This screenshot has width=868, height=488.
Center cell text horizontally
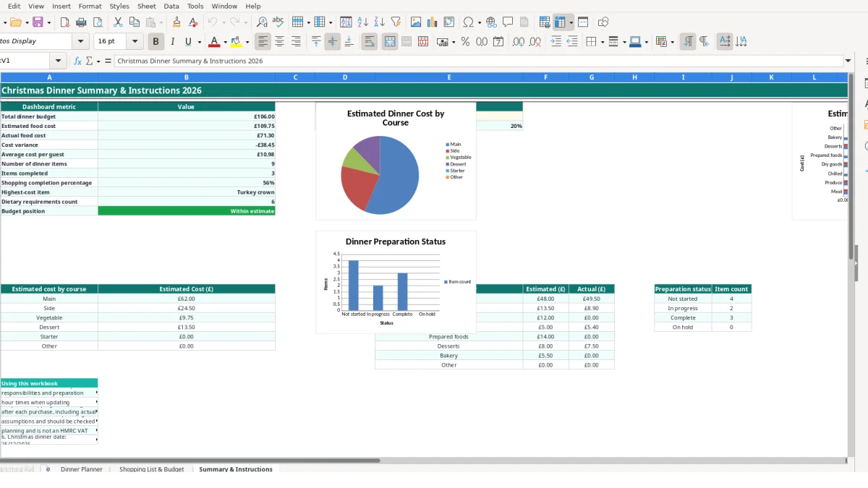pos(279,42)
